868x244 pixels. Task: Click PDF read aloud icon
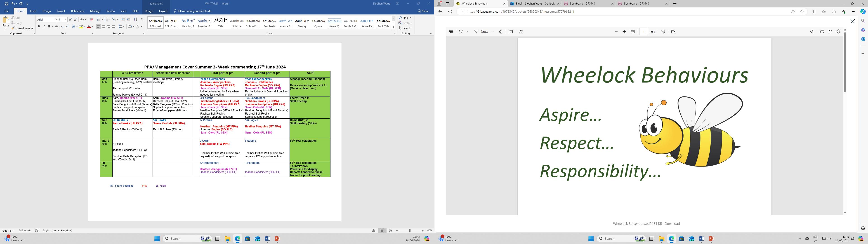click(521, 32)
